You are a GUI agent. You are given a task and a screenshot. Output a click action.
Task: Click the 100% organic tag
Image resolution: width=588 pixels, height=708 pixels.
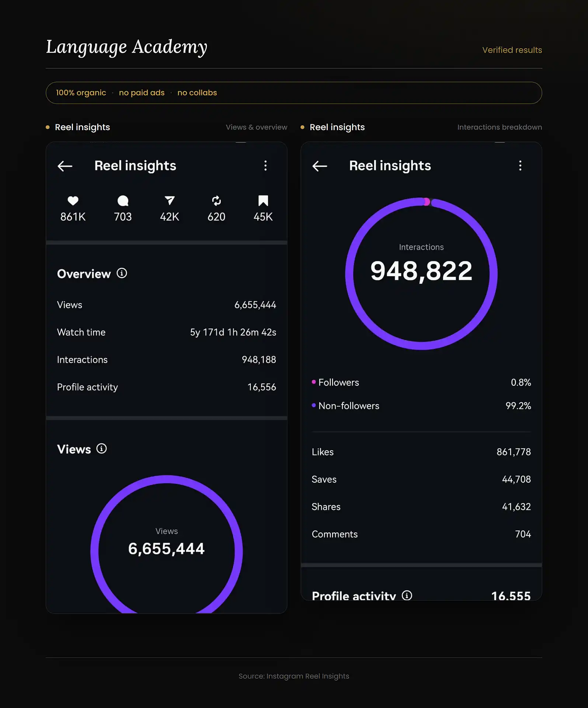point(81,93)
